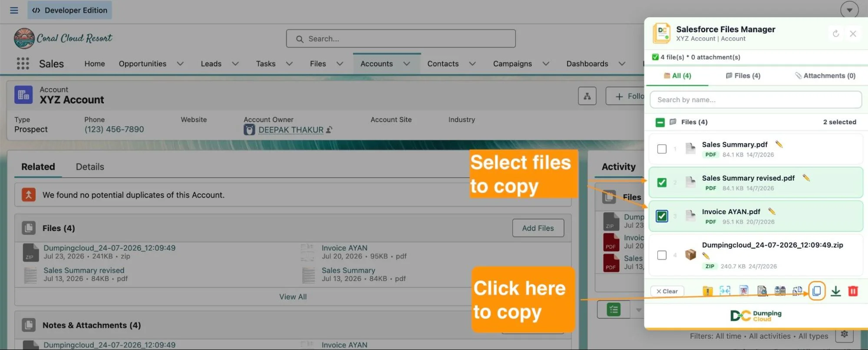Click the document preview magnifier icon
This screenshot has width=868, height=350.
pyautogui.click(x=762, y=291)
